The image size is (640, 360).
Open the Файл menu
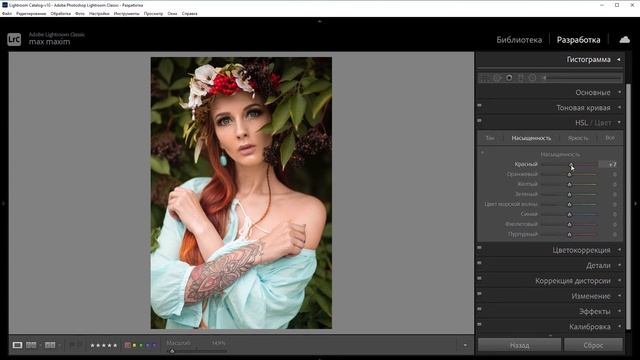(7, 13)
